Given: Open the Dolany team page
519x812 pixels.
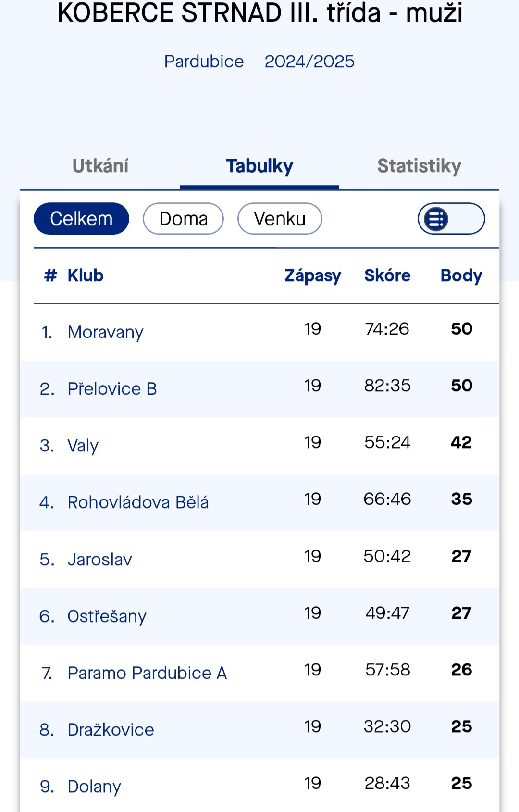Looking at the screenshot, I should click(x=94, y=787).
